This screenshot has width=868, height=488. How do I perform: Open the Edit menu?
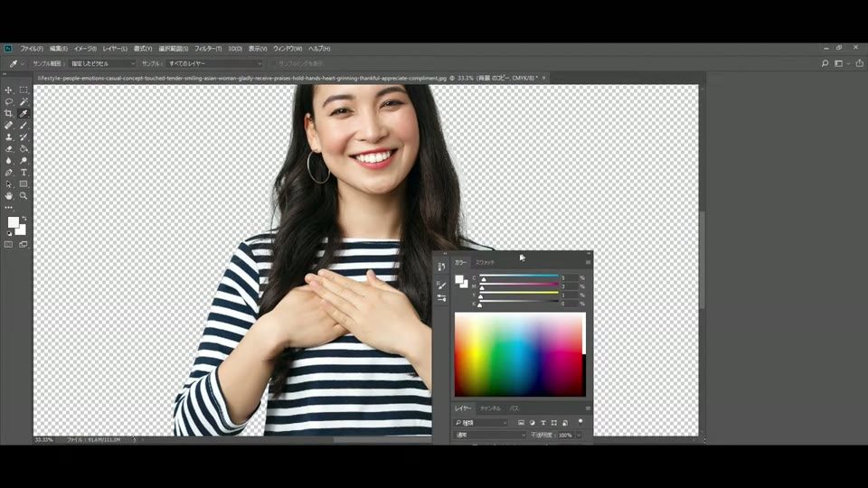click(x=58, y=49)
